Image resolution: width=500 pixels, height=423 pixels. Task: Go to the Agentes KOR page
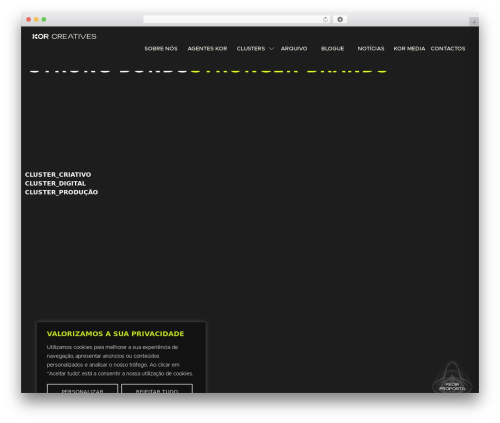207,49
